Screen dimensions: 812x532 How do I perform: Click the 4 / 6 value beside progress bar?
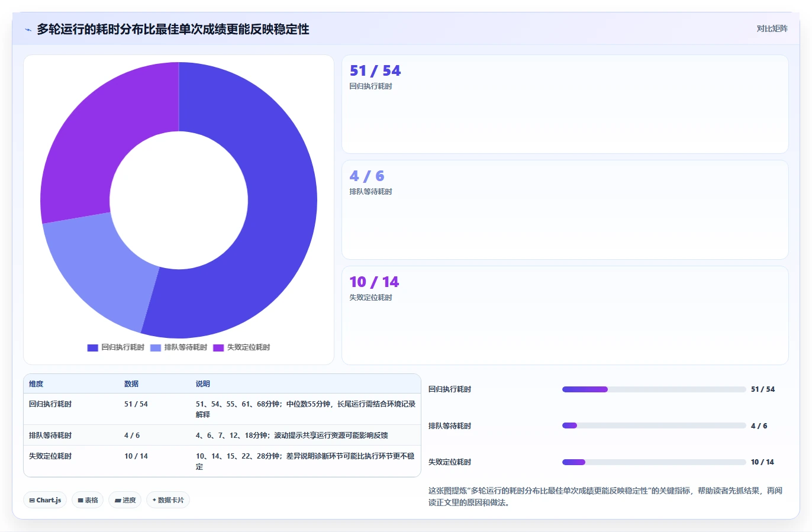click(x=759, y=426)
